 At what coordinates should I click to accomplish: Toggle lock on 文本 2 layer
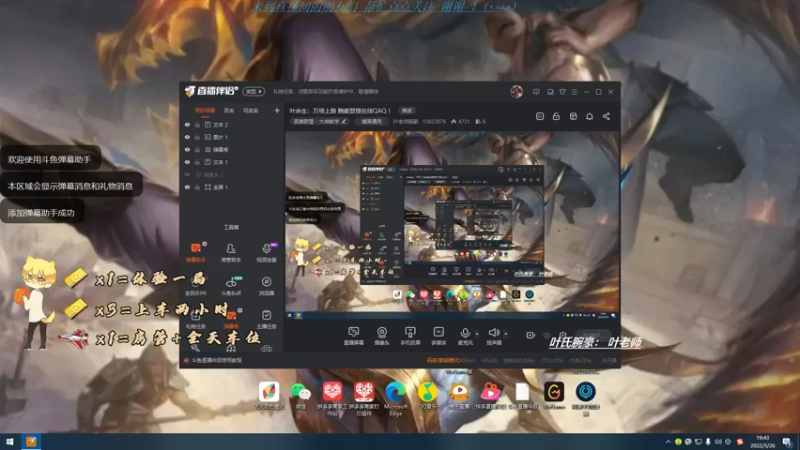(x=197, y=124)
